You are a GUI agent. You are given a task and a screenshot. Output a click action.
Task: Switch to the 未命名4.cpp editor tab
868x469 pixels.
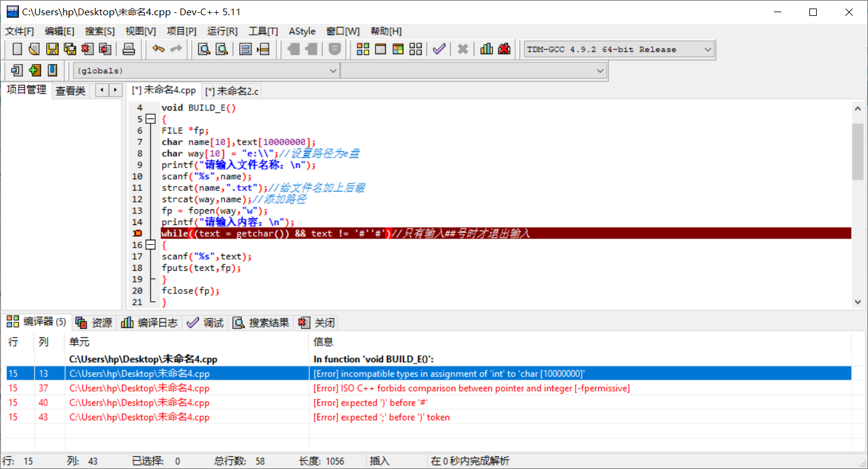pyautogui.click(x=164, y=90)
